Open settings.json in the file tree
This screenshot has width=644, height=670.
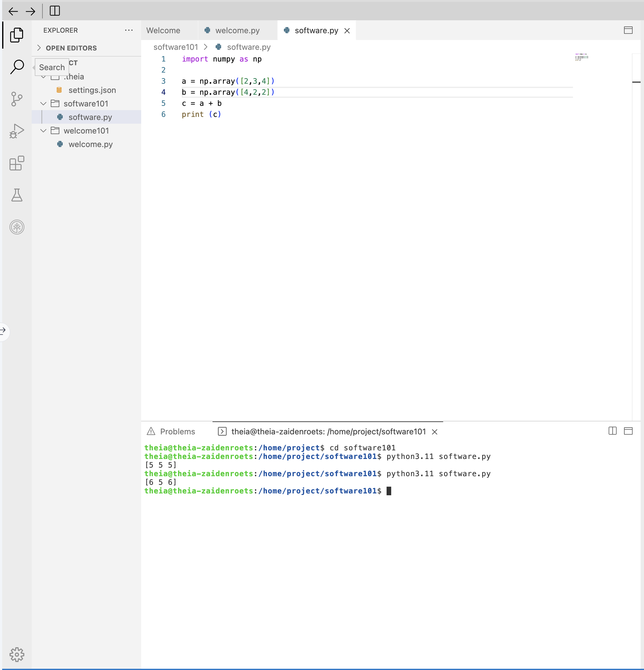pyautogui.click(x=92, y=90)
